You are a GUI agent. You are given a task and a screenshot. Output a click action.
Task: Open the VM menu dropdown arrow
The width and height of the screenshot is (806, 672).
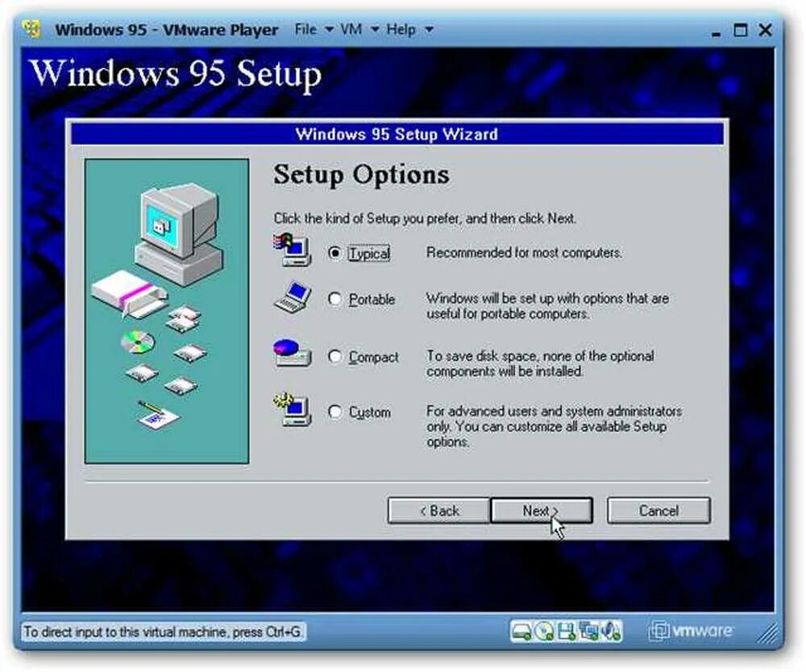tap(375, 30)
